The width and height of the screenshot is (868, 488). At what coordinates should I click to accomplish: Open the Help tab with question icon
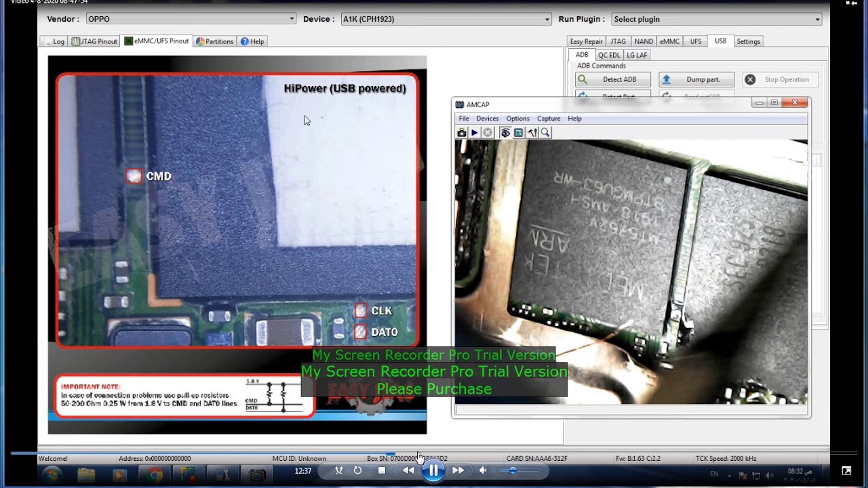pyautogui.click(x=252, y=41)
